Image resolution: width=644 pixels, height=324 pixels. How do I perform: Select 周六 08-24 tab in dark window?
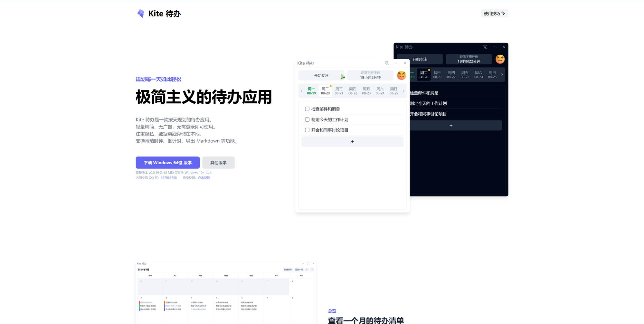(x=478, y=75)
